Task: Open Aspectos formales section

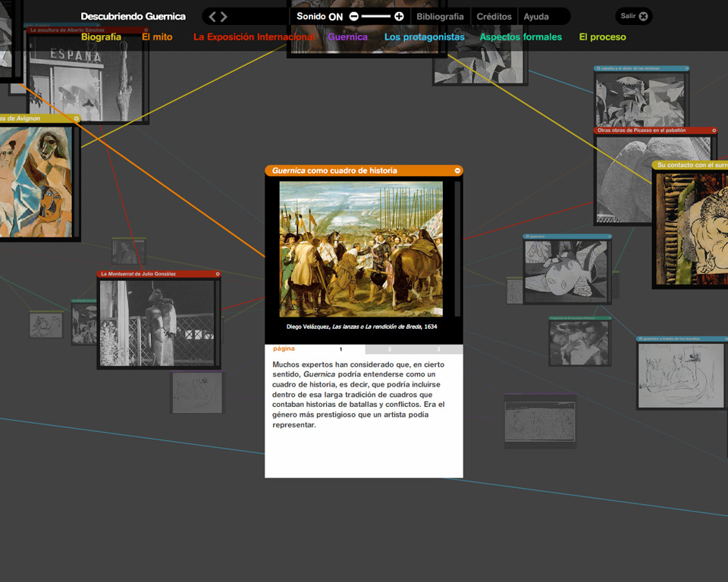Action: 520,36
